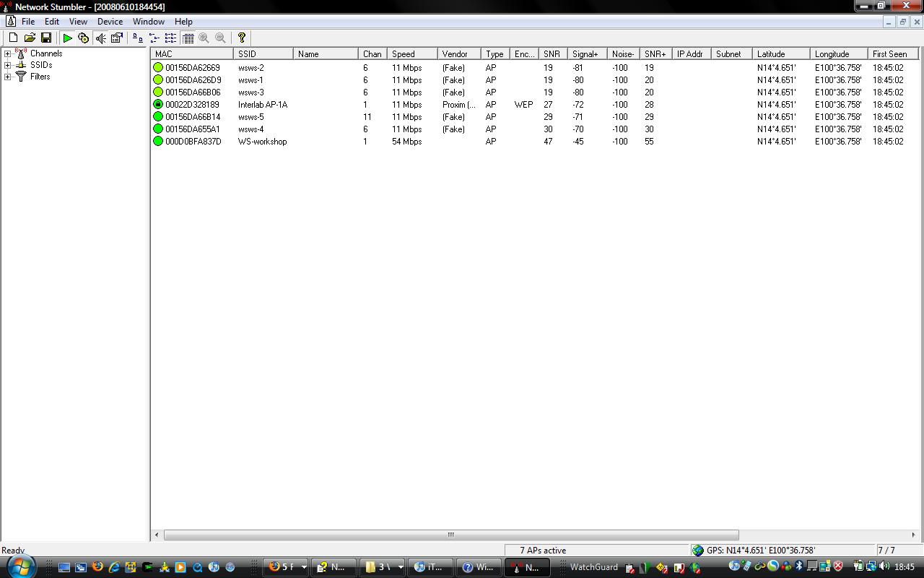Screen dimensions: 924x578
Task: Toggle MIDI sound with the speaker icon
Action: pyautogui.click(x=100, y=38)
